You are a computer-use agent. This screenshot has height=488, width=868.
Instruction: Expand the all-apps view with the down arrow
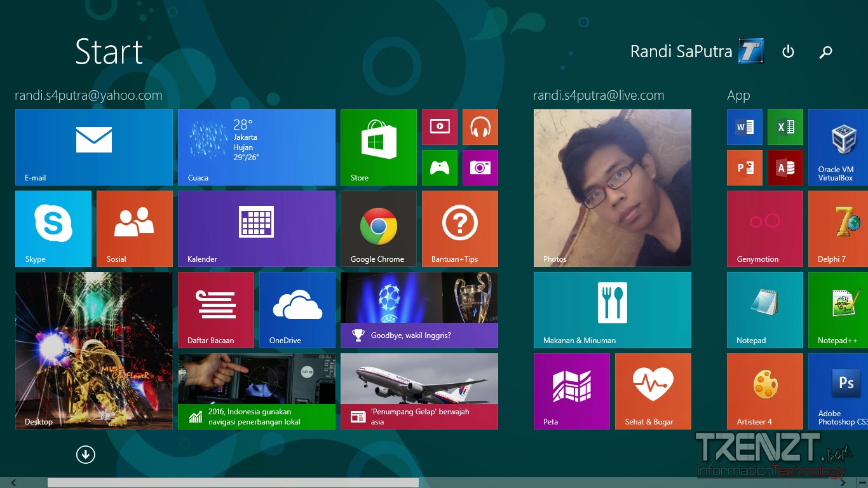[86, 454]
